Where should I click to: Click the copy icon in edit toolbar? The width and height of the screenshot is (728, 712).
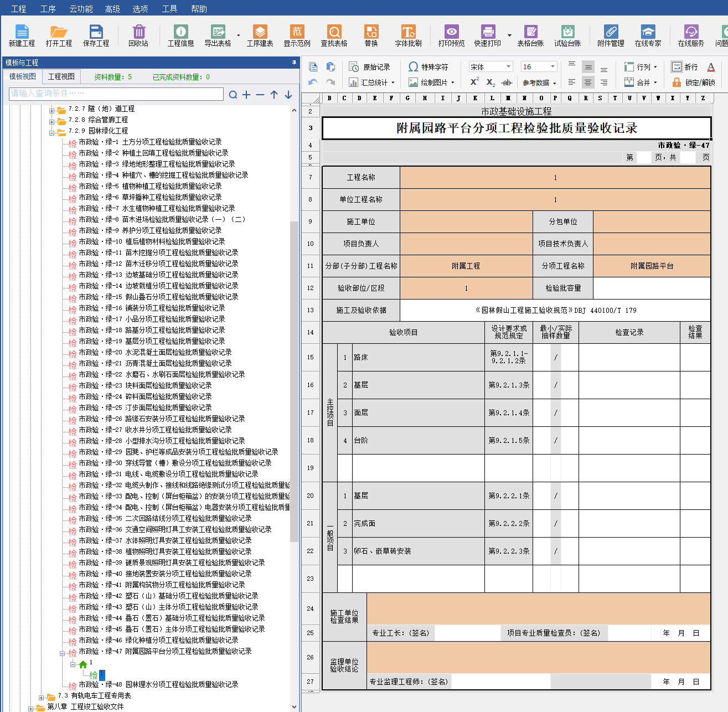point(313,67)
